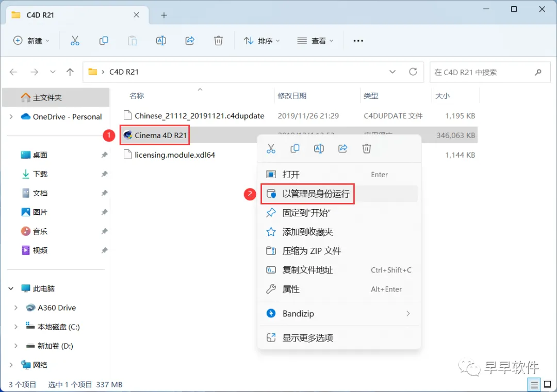Viewport: 557px width, 392px height.
Task: Sort by the 大小 column header
Action: 443,96
